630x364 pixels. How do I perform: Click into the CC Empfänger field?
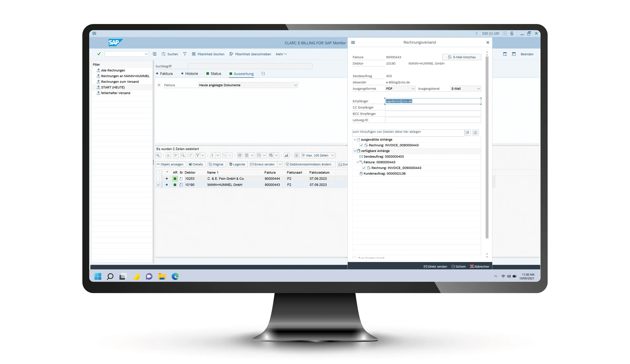click(433, 108)
